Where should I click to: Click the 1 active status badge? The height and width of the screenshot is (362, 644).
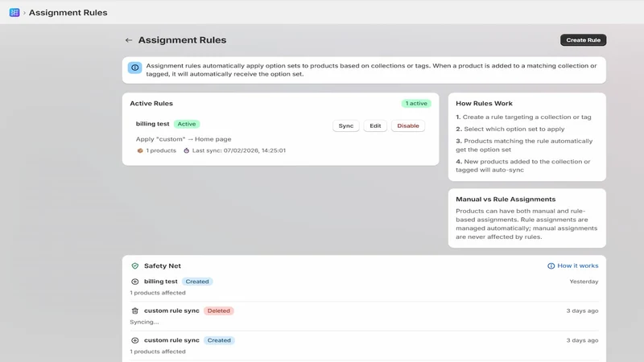click(x=416, y=104)
